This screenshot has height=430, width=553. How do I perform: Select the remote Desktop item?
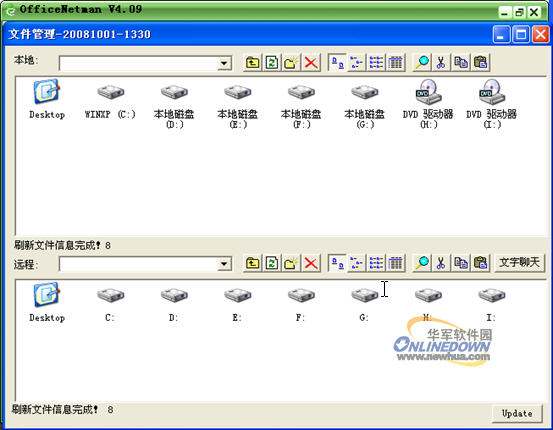click(47, 303)
